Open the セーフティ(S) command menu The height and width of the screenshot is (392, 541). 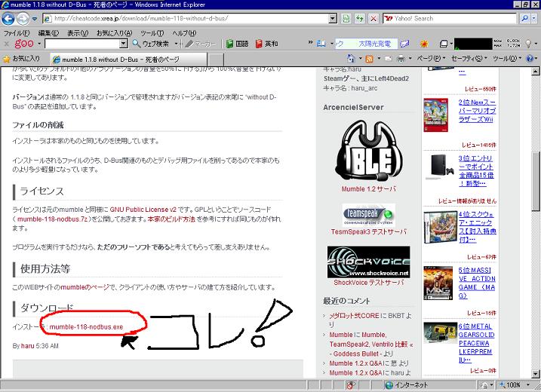469,59
